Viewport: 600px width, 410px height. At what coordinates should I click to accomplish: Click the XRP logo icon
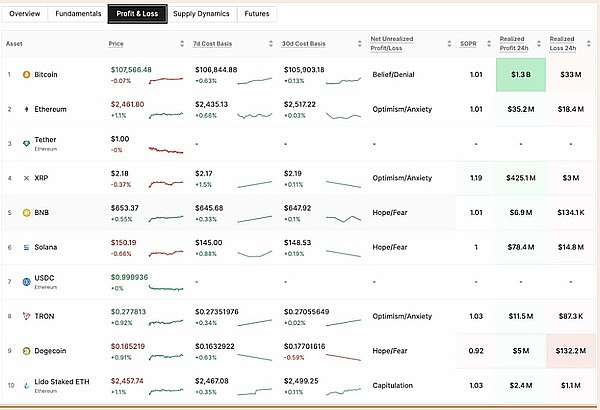[x=26, y=178]
